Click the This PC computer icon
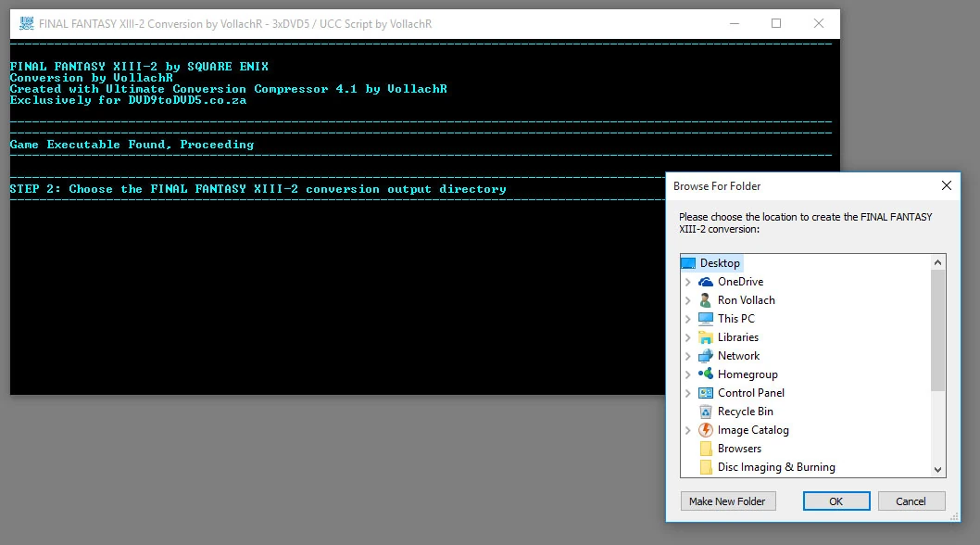Viewport: 980px width, 545px height. coord(706,319)
